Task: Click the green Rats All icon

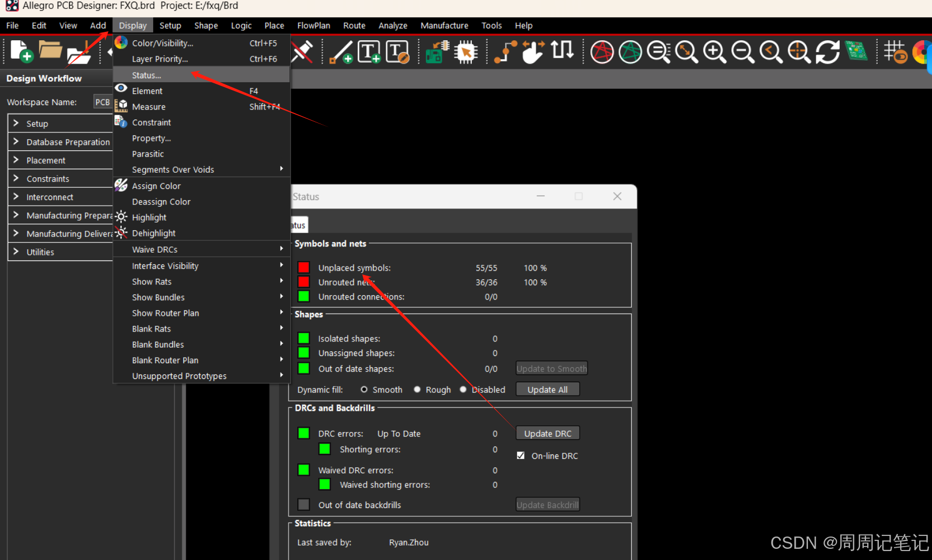Action: pos(630,52)
